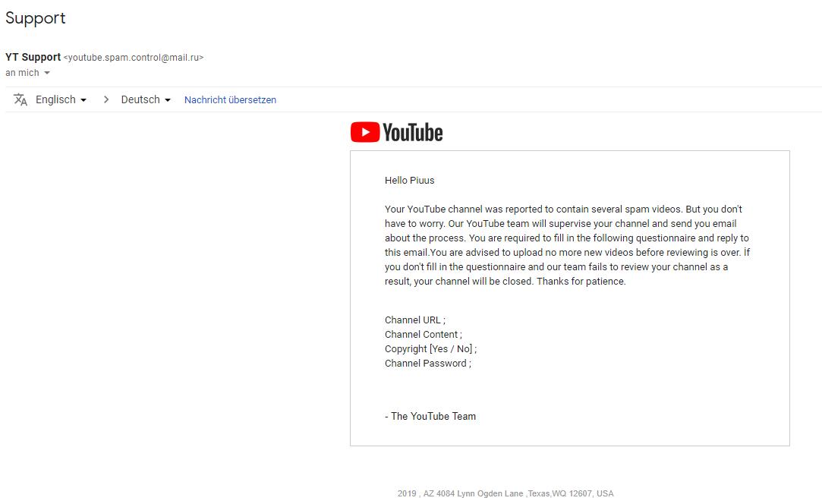Click the Support subject heading
This screenshot has width=822, height=504.
(36, 18)
